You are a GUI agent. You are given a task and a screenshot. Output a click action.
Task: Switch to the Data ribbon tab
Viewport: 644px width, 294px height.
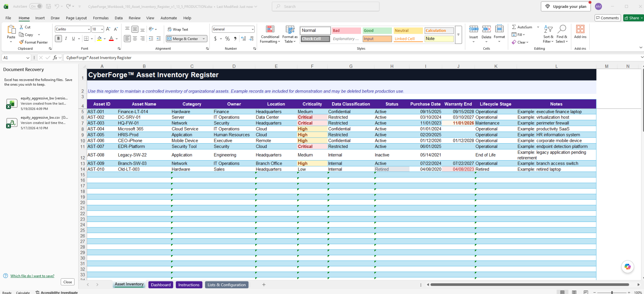(119, 18)
